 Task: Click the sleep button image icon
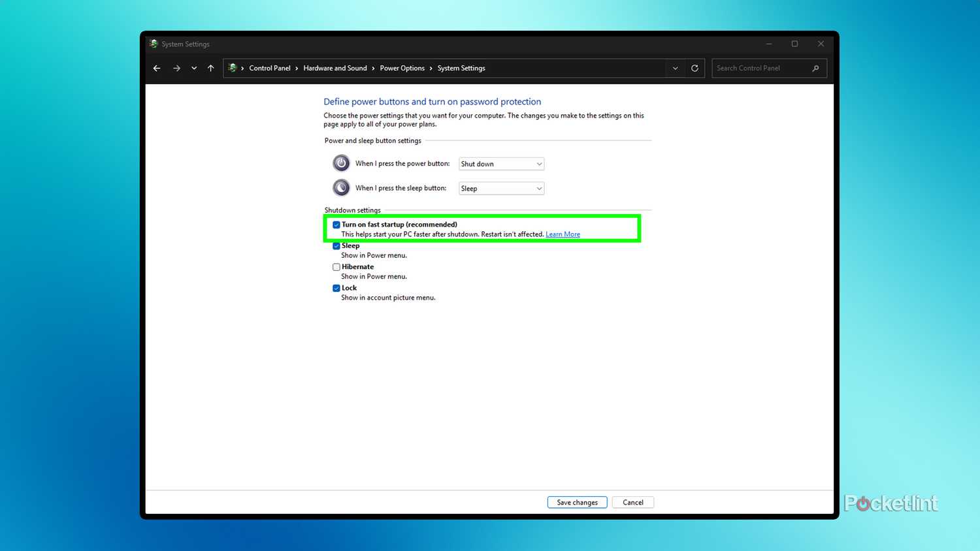coord(340,187)
